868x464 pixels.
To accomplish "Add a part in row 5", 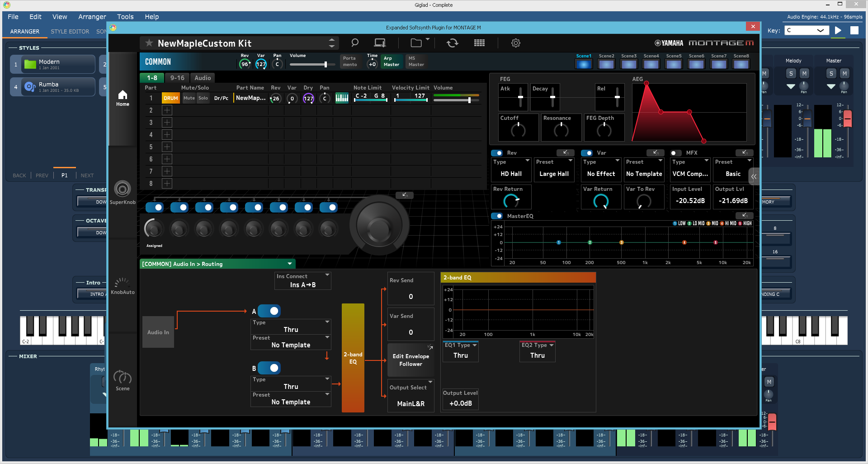I will pos(167,147).
